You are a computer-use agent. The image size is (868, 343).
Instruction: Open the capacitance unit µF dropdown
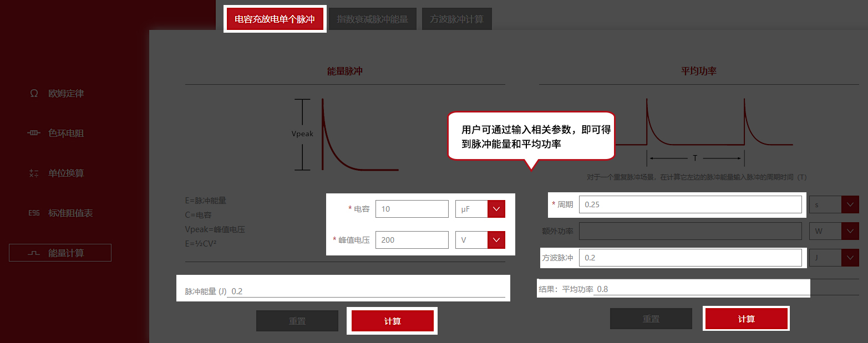point(496,209)
